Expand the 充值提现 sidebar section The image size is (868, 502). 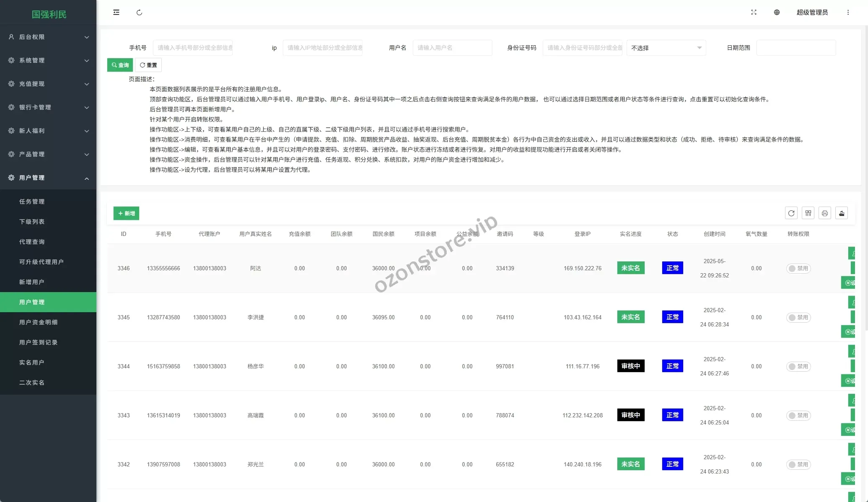[48, 84]
